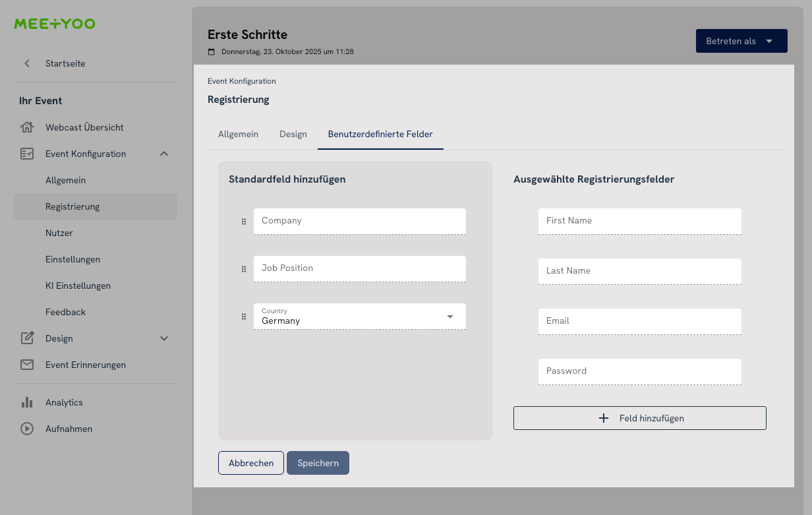812x515 pixels.
Task: Click the Event Konfiguration panel icon
Action: 27,153
